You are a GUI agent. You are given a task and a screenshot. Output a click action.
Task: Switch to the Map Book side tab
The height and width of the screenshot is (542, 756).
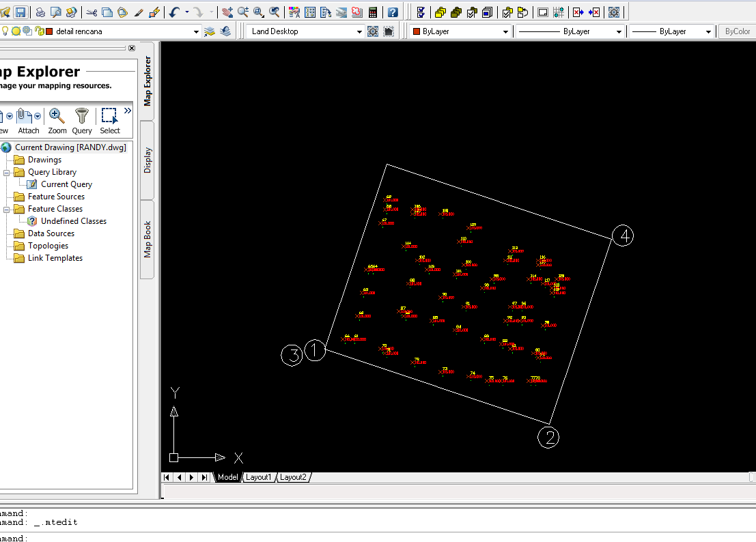tap(147, 240)
